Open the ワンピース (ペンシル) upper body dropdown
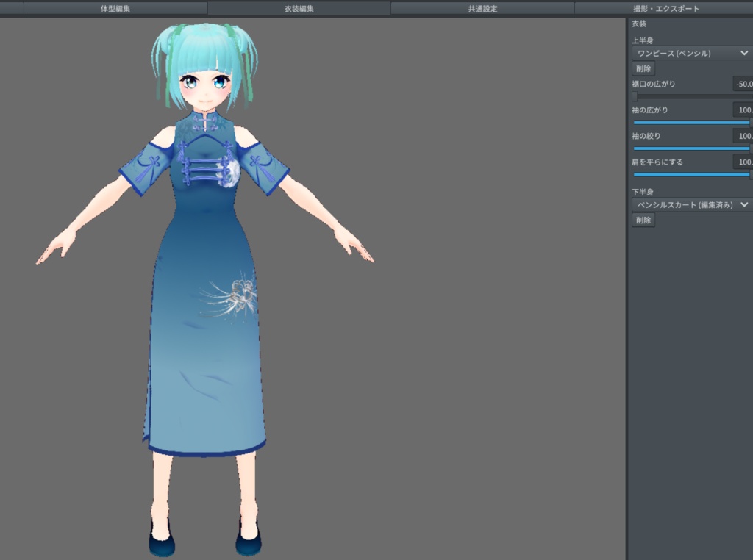 [688, 53]
